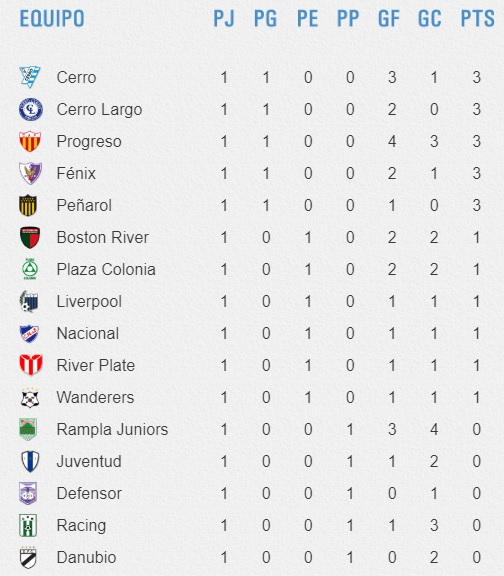Click the Fénix club crest
This screenshot has height=576, width=504.
(x=30, y=173)
